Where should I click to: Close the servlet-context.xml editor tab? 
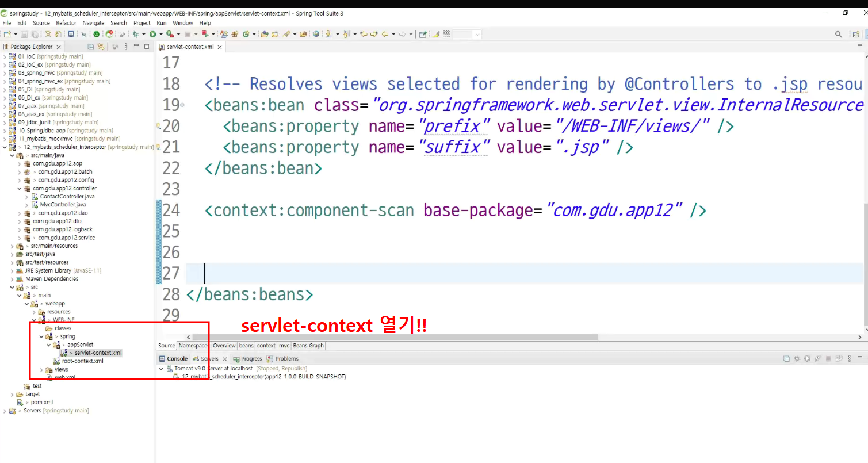pos(220,47)
